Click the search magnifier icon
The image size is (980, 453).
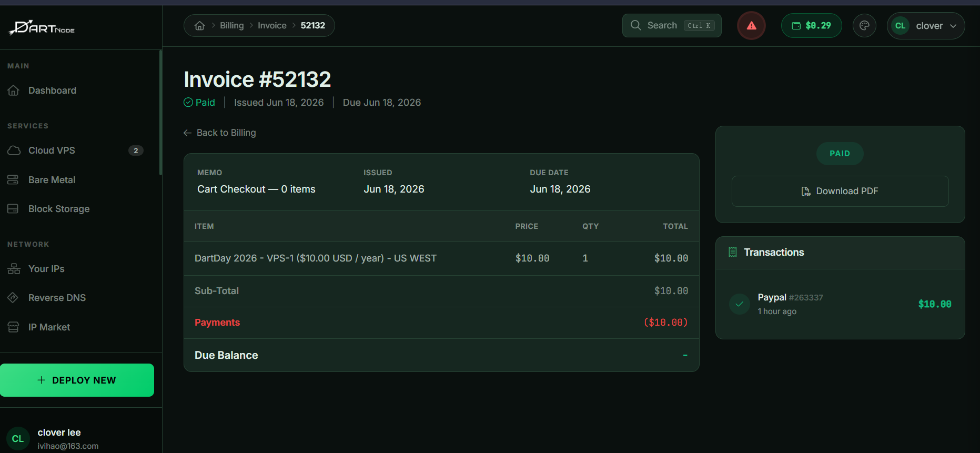[x=635, y=25]
